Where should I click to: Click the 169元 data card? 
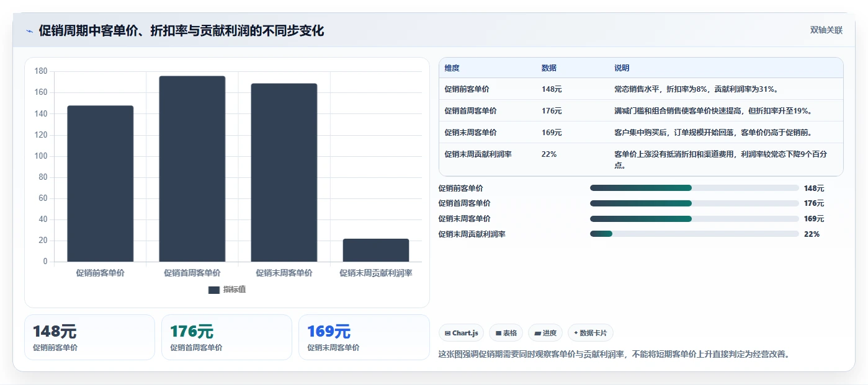(364, 337)
